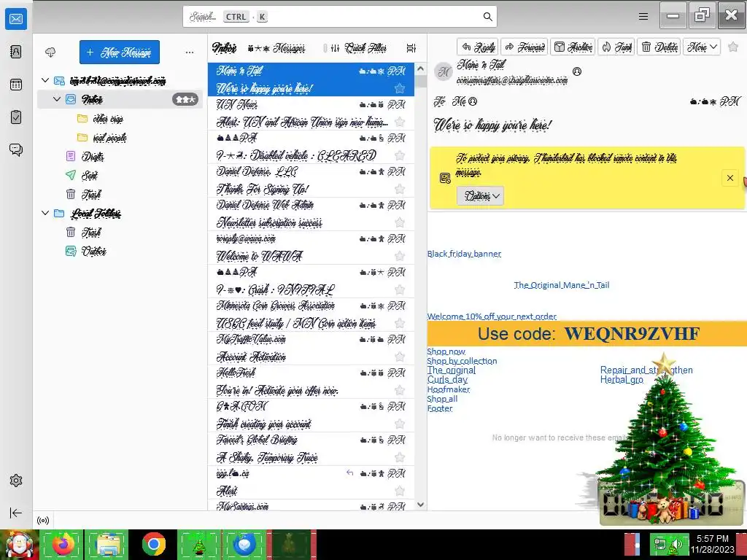Click the New Message button
Image resolution: width=747 pixels, height=560 pixels.
point(120,52)
